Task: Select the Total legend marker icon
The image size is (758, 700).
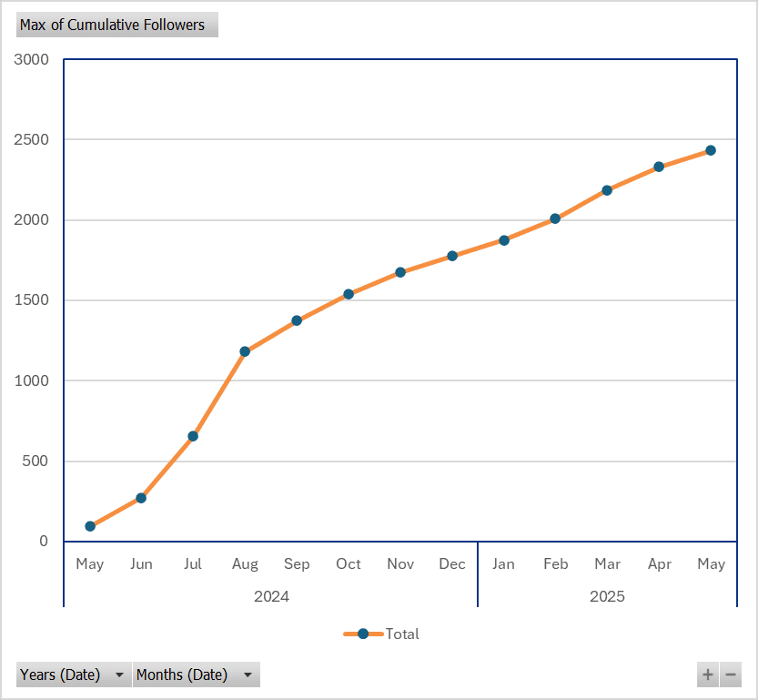Action: (x=363, y=634)
